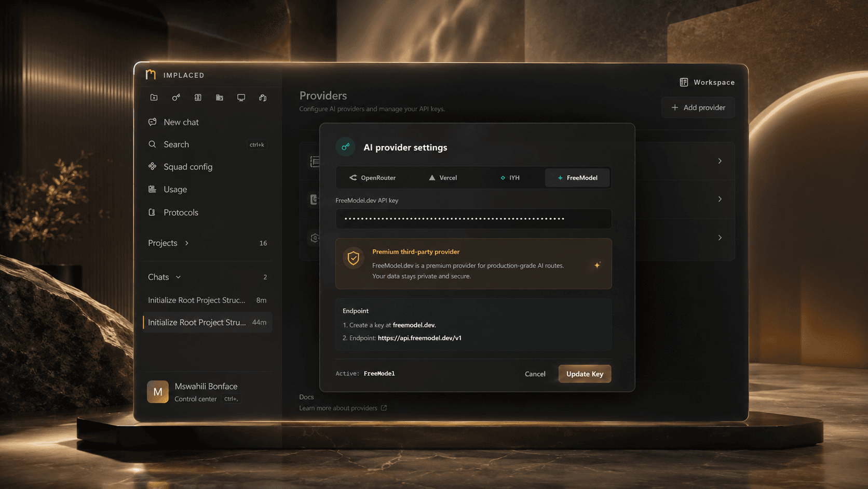Switch to the OpenRouter tab
Image resolution: width=868 pixels, height=489 pixels.
(x=372, y=178)
